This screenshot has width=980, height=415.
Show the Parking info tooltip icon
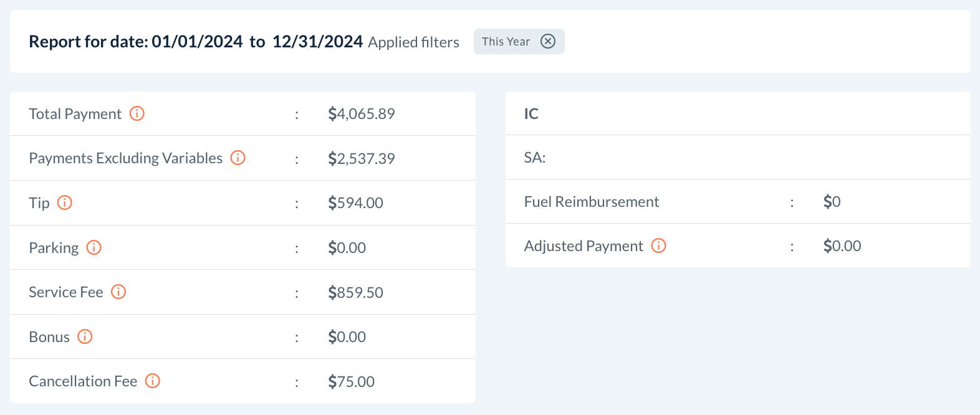[x=94, y=247]
